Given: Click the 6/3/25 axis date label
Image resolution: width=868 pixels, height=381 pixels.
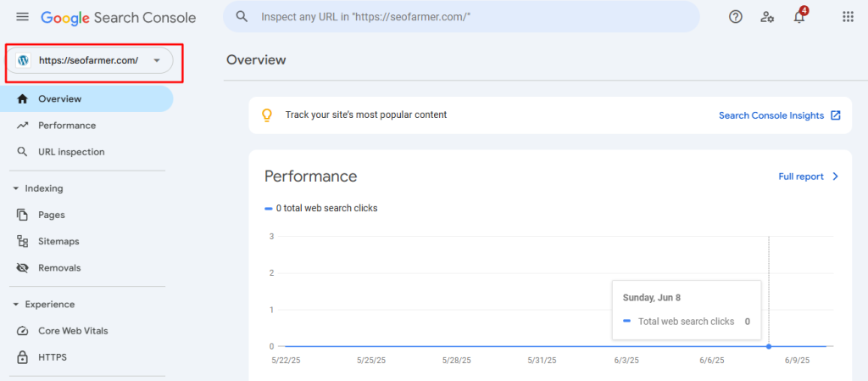Looking at the screenshot, I should click(x=626, y=360).
